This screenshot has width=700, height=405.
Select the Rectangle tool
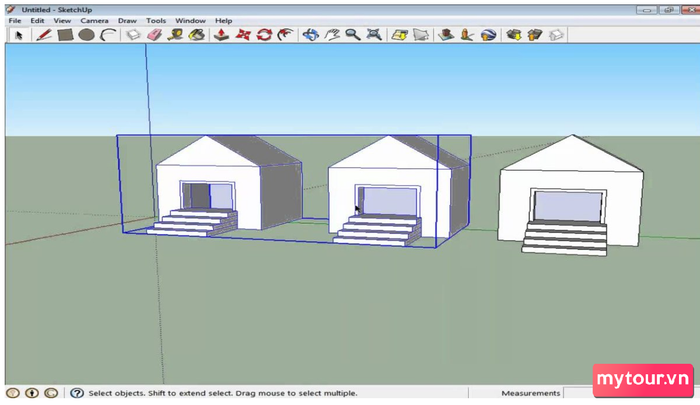click(x=65, y=35)
